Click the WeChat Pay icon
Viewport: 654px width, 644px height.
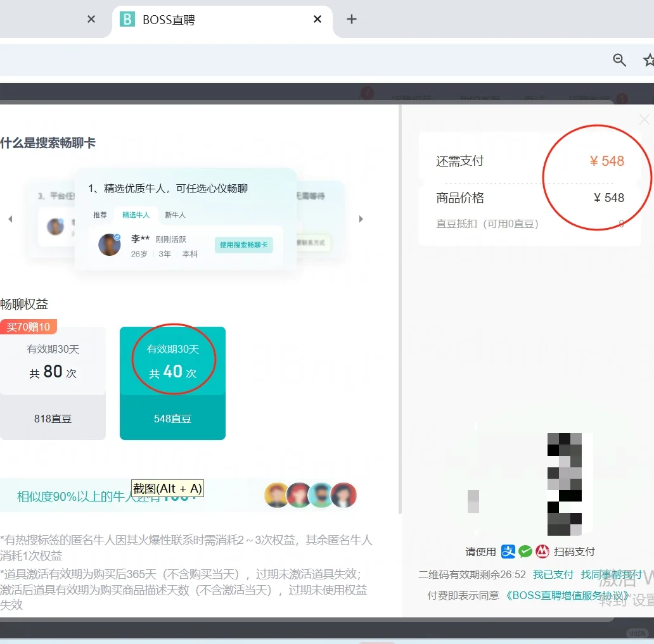click(x=525, y=552)
